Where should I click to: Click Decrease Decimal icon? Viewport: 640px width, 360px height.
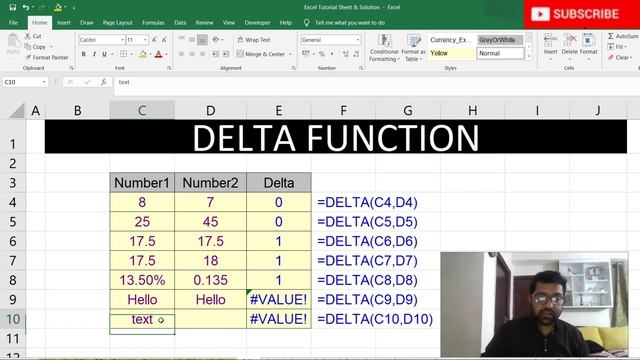[x=356, y=54]
